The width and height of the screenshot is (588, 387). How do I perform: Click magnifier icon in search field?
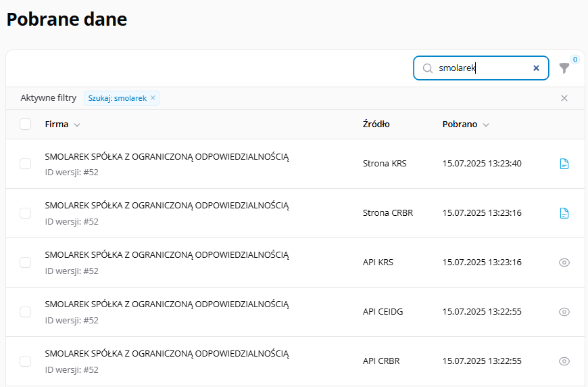point(428,68)
